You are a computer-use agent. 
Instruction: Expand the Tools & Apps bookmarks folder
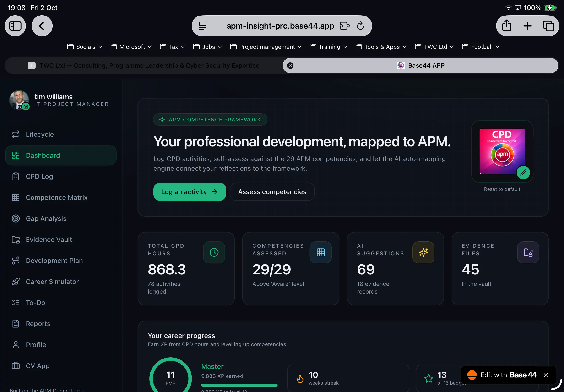click(381, 47)
